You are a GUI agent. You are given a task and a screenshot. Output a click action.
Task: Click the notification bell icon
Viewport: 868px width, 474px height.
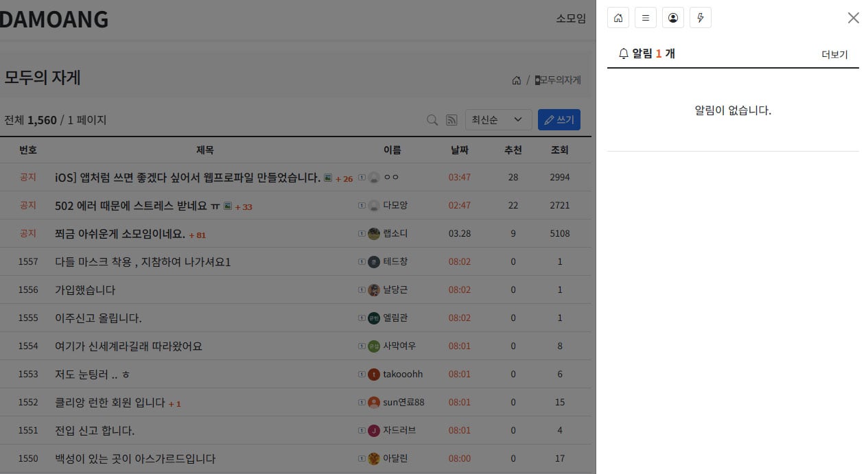pos(624,54)
